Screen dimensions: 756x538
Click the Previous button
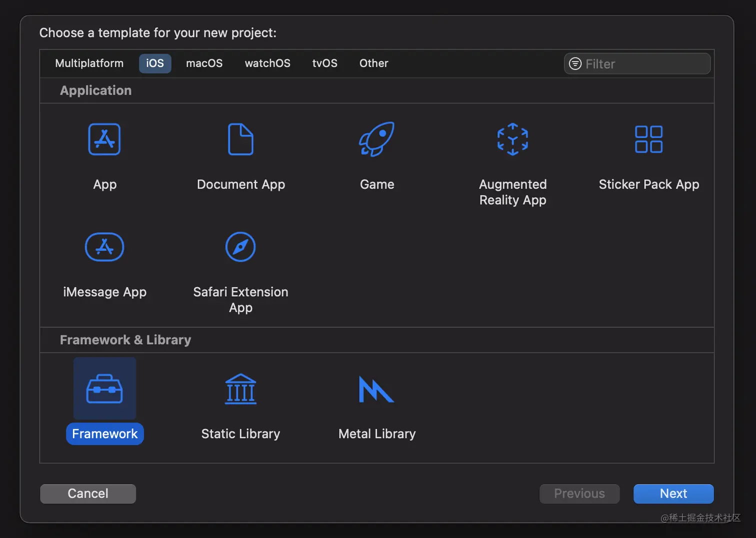[579, 494]
